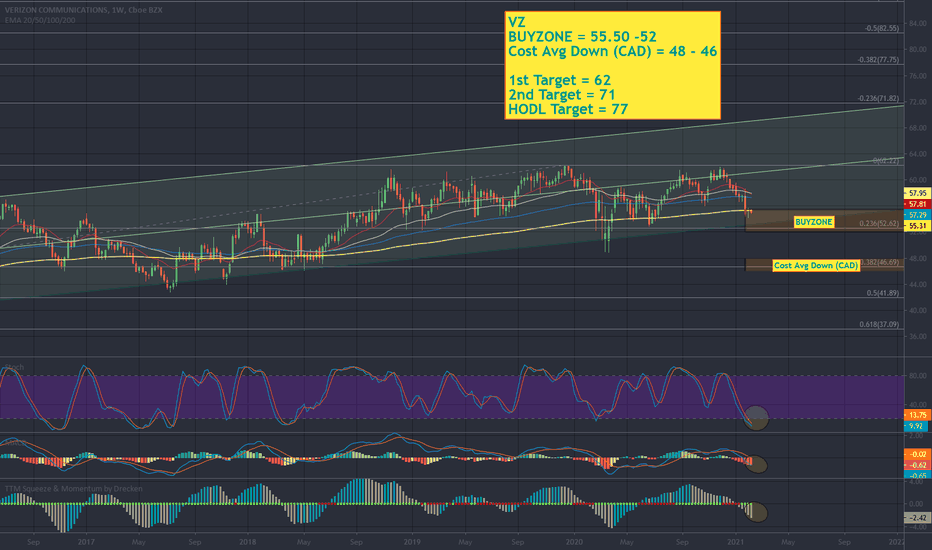Click the "2nd Target = 71" note line
The height and width of the screenshot is (550, 932).
tap(562, 95)
